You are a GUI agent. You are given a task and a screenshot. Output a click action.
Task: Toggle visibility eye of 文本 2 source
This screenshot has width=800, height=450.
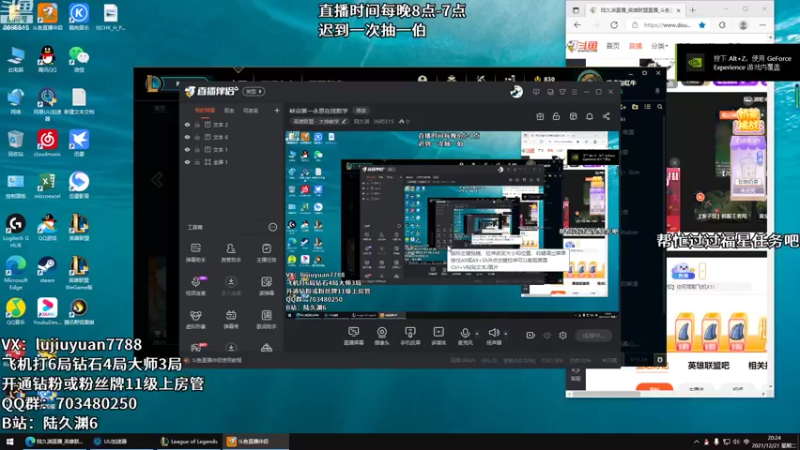[x=187, y=124]
